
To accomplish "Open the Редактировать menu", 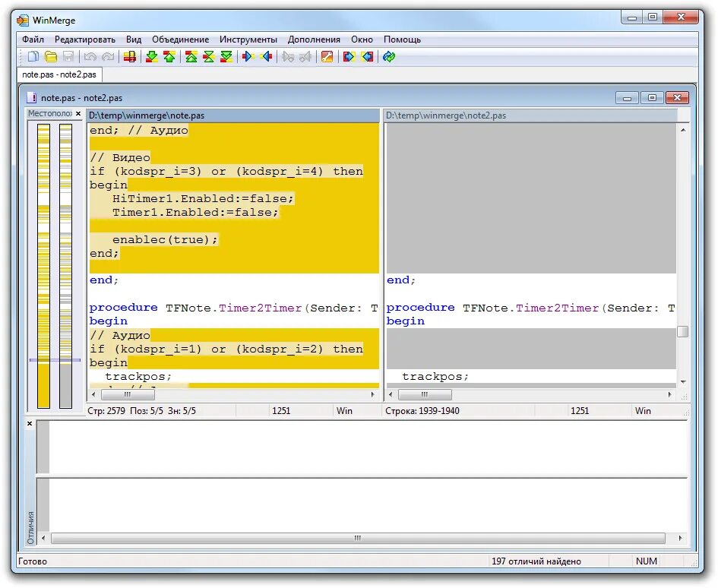I will pos(85,40).
